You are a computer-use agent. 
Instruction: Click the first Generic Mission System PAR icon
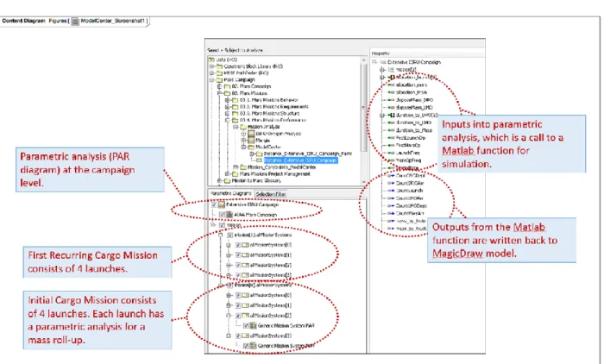[254, 325]
